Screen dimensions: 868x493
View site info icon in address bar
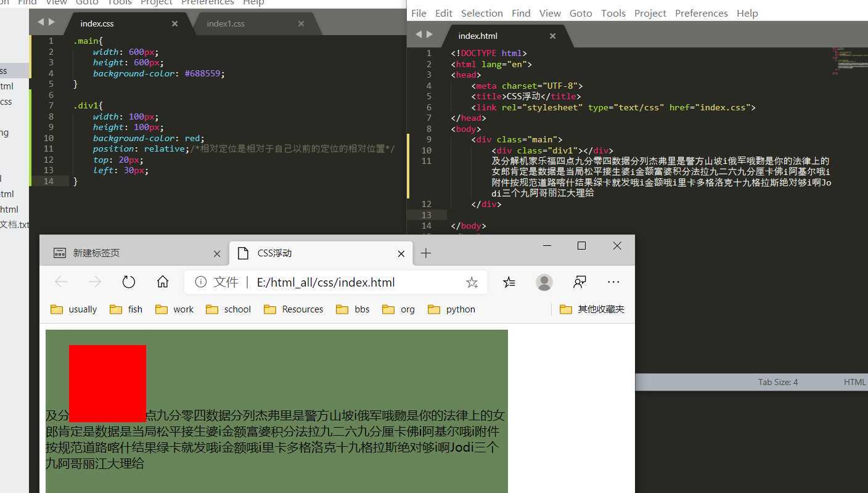click(x=200, y=282)
